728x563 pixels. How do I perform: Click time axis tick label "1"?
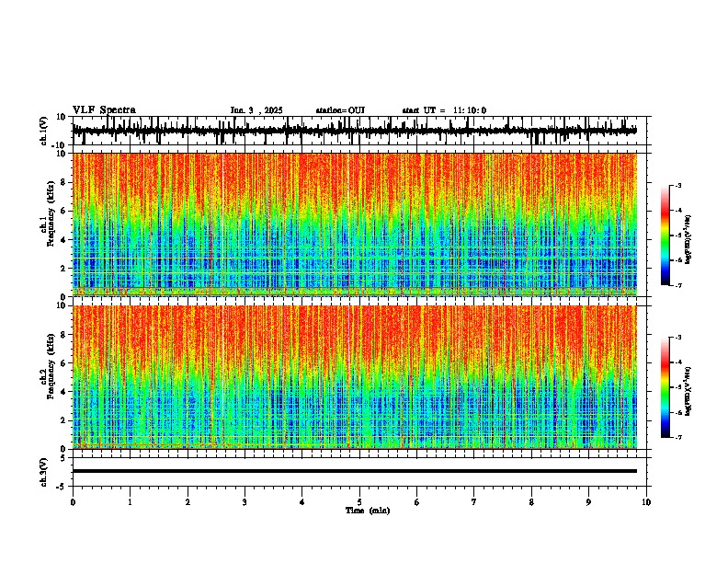(x=130, y=502)
